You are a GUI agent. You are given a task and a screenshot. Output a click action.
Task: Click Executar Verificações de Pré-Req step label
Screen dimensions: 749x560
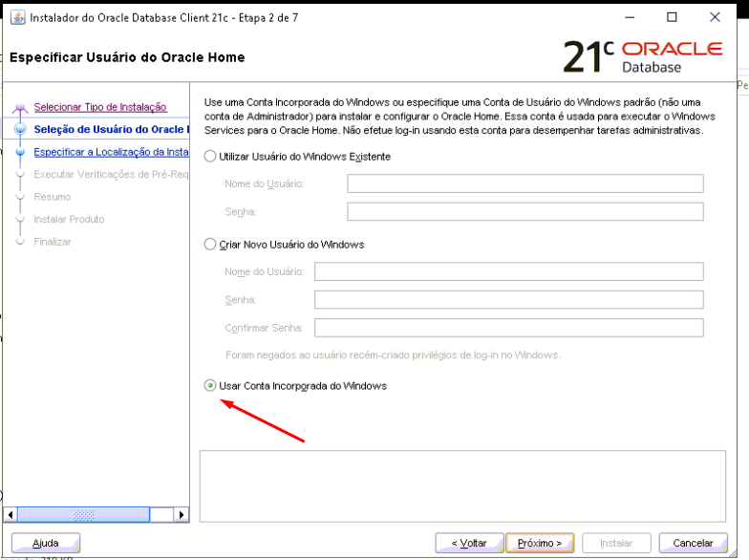pyautogui.click(x=111, y=174)
